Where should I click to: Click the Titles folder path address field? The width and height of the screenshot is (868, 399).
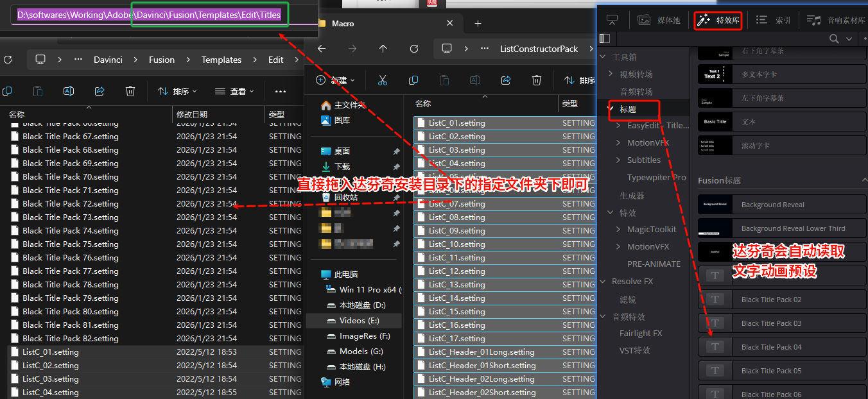click(x=164, y=15)
